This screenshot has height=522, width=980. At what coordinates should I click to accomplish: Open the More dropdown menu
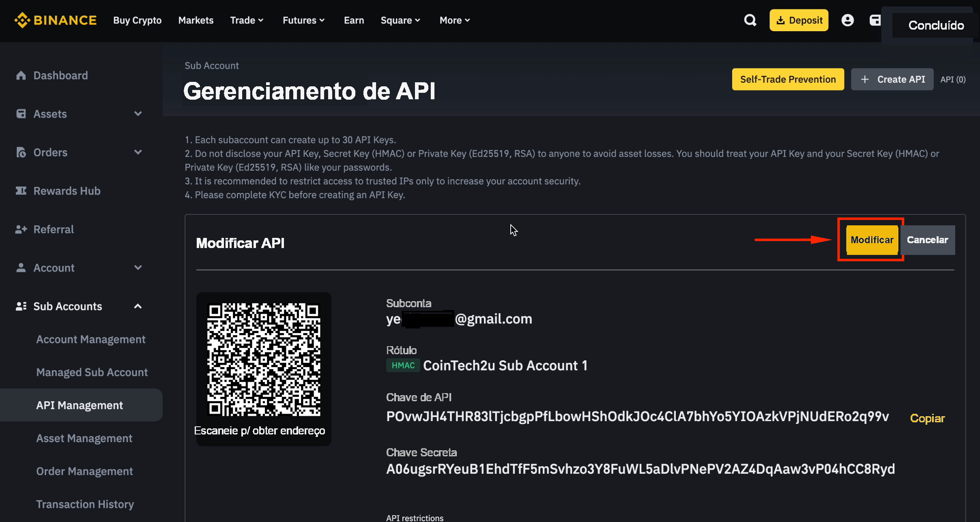point(455,20)
